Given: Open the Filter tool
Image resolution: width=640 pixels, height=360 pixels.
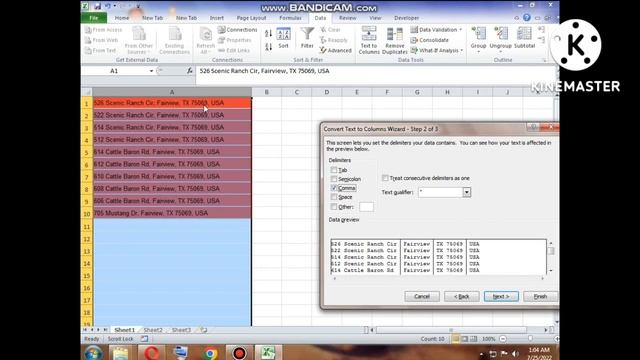Looking at the screenshot, I should (307, 38).
